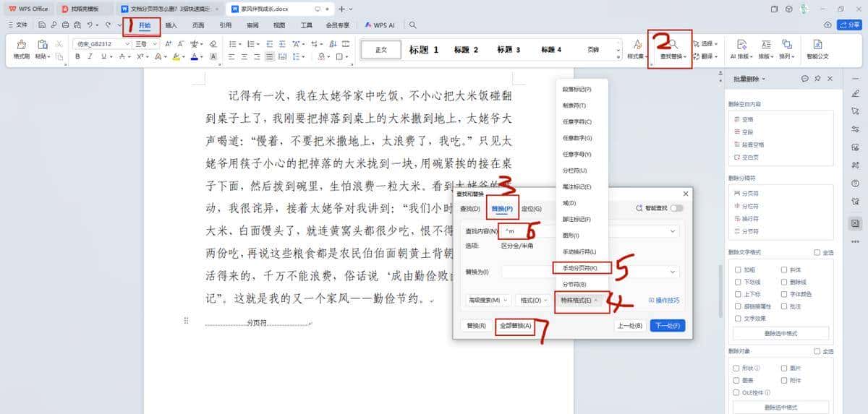Click the Find Next (下一处) button
The width and height of the screenshot is (868, 414).
pyautogui.click(x=667, y=326)
